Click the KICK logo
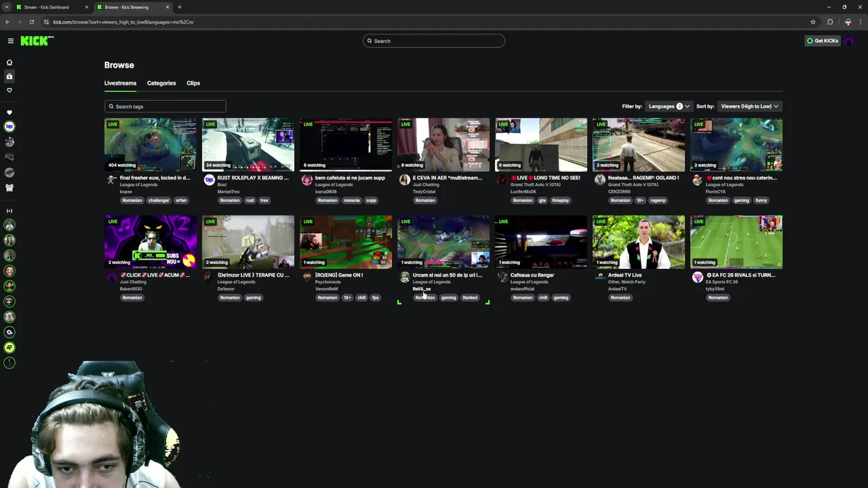 [37, 41]
